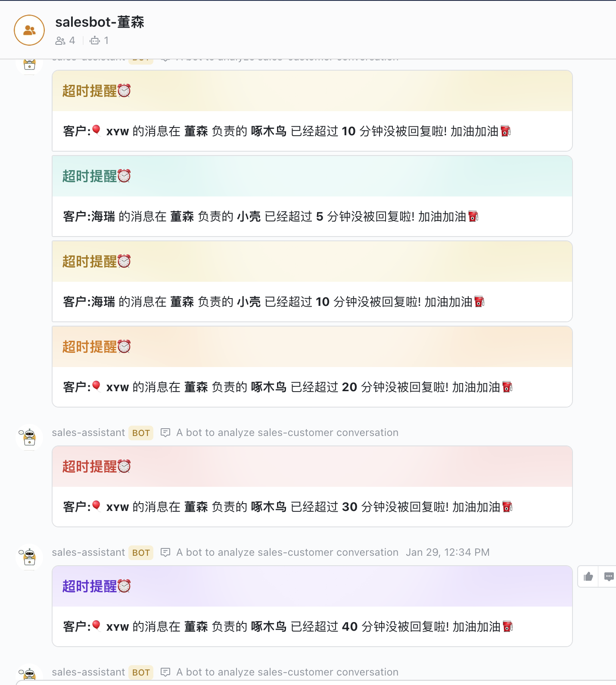
Task: Select the xyw 10-minute timeout message
Action: [286, 131]
